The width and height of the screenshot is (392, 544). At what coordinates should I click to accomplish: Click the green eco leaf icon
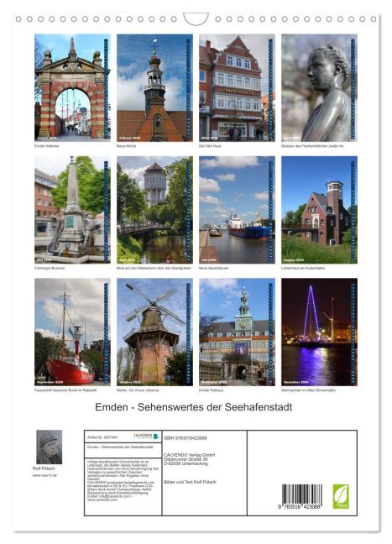click(x=341, y=496)
